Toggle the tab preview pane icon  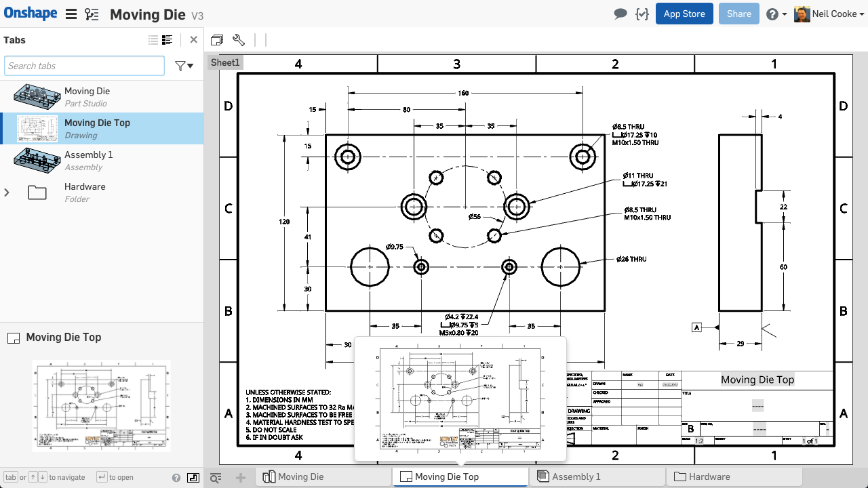click(193, 478)
